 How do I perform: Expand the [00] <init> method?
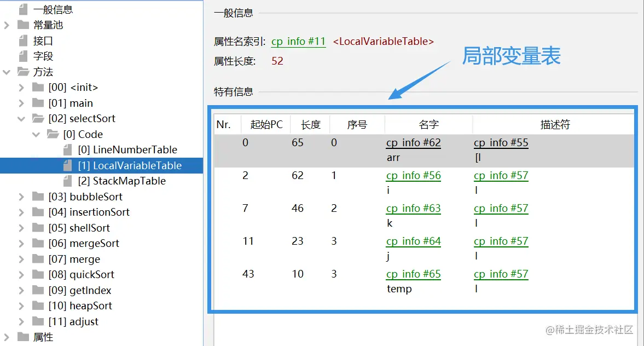(21, 88)
